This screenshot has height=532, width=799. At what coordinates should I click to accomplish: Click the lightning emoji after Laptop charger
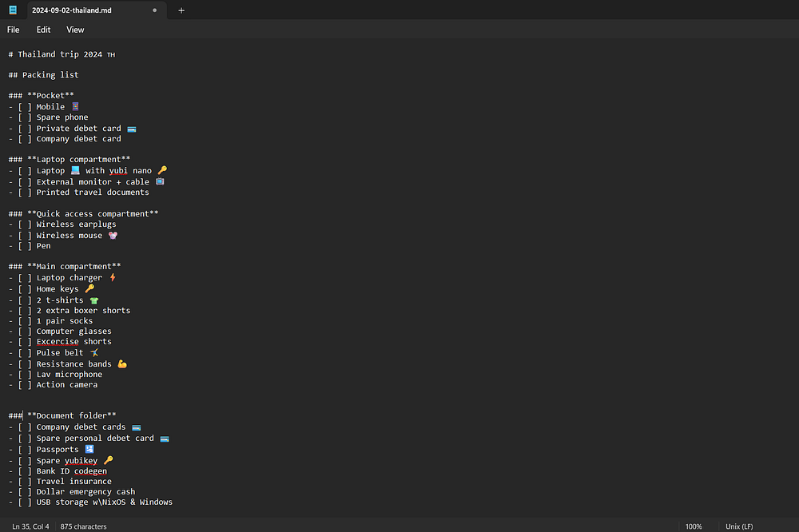pyautogui.click(x=113, y=277)
